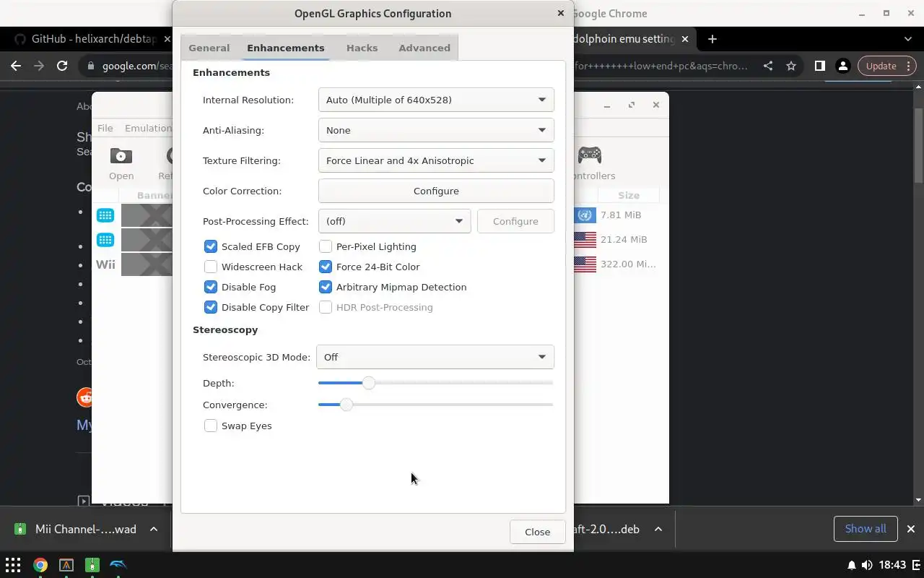This screenshot has width=924, height=578.
Task: Expand the .deb download options chevron
Action: click(658, 529)
